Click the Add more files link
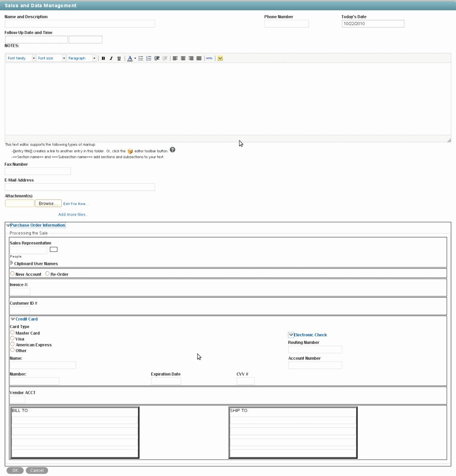This screenshot has width=456, height=476. click(73, 215)
